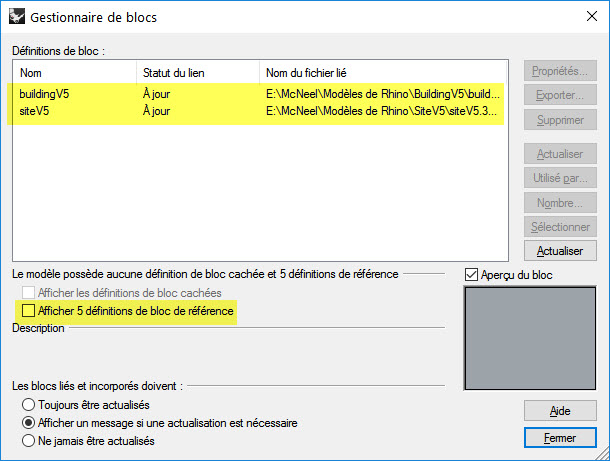Open the Propriétés... button
Image resolution: width=610 pixels, height=461 pixels.
coord(560,71)
